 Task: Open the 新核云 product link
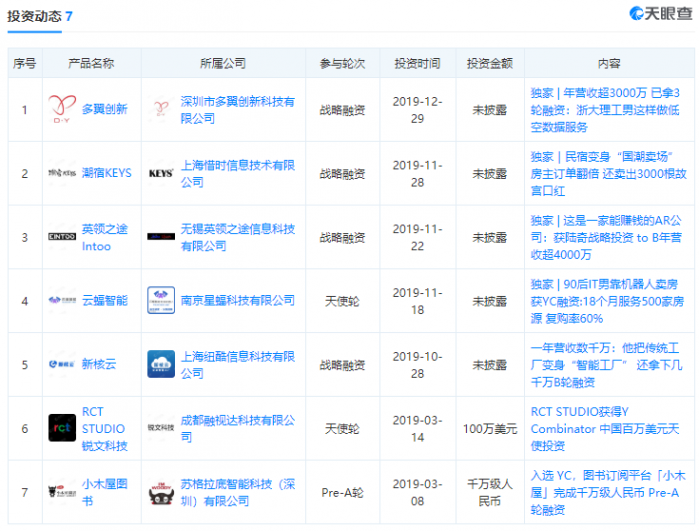click(99, 364)
